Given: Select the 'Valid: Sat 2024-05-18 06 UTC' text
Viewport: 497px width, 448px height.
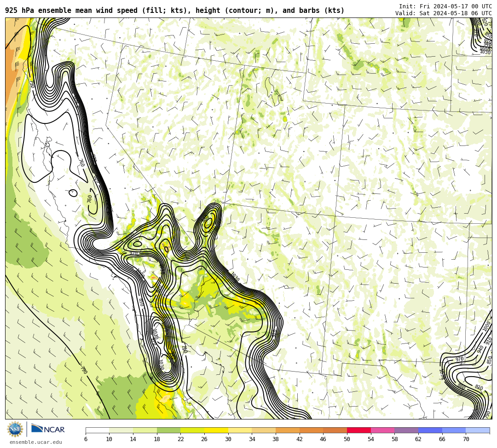Looking at the screenshot, I should [x=444, y=13].
